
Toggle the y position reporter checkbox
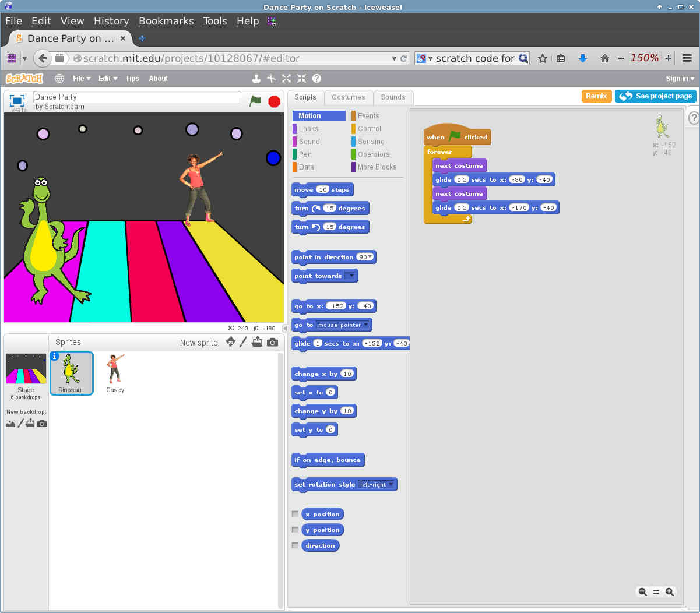295,530
